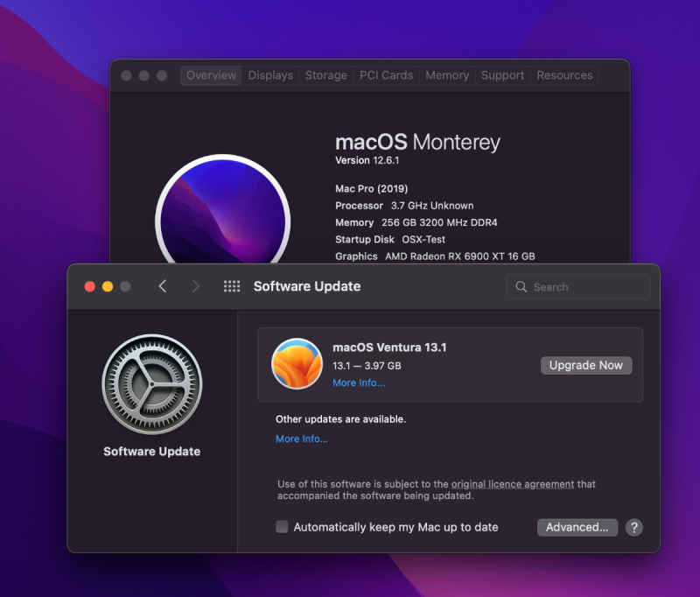The image size is (700, 597).
Task: Click the macOS Ventura icon
Action: click(297, 363)
